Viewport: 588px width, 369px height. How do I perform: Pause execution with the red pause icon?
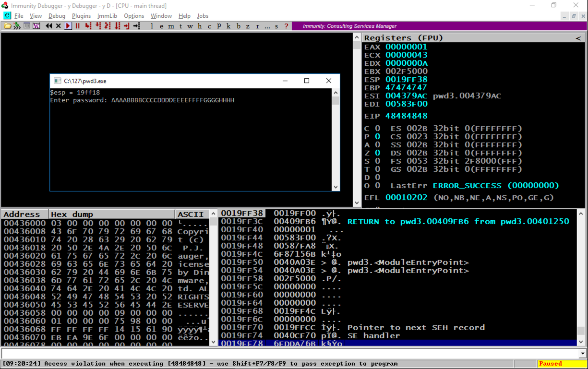coord(77,26)
